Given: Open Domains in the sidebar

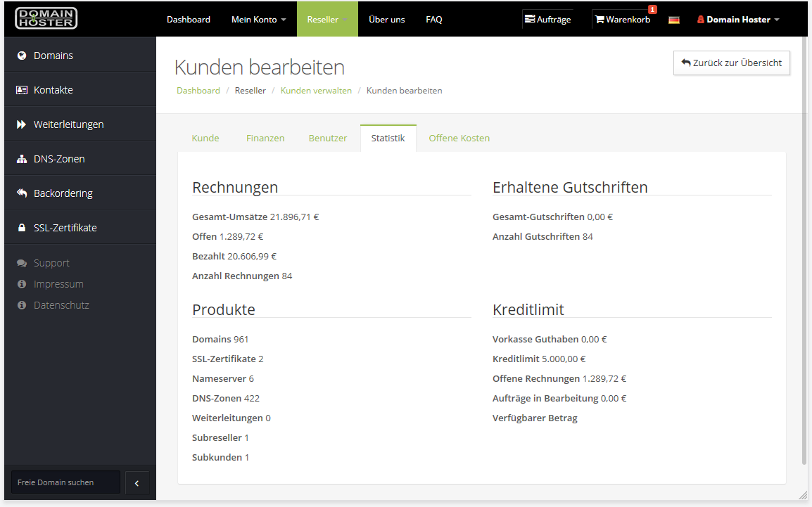Looking at the screenshot, I should [80, 56].
